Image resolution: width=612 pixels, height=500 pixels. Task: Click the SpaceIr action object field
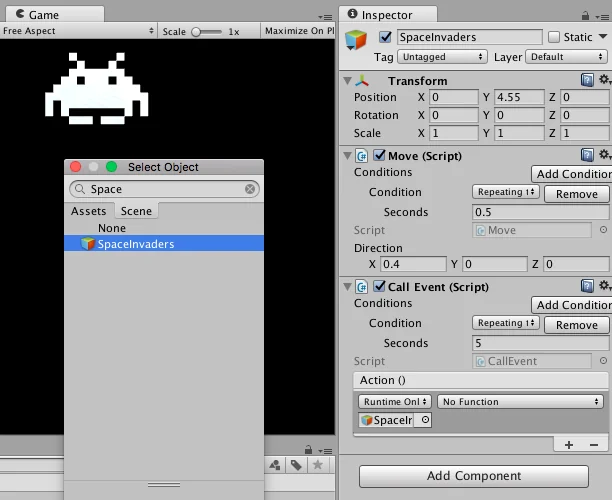386,420
